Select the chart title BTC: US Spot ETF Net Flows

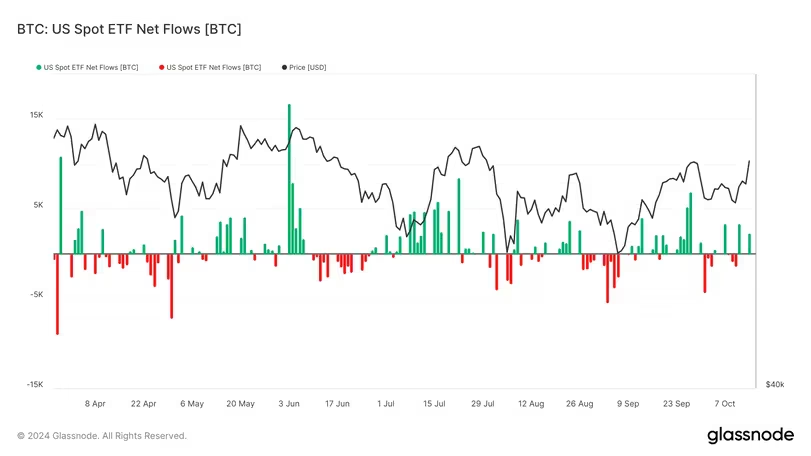pos(129,29)
